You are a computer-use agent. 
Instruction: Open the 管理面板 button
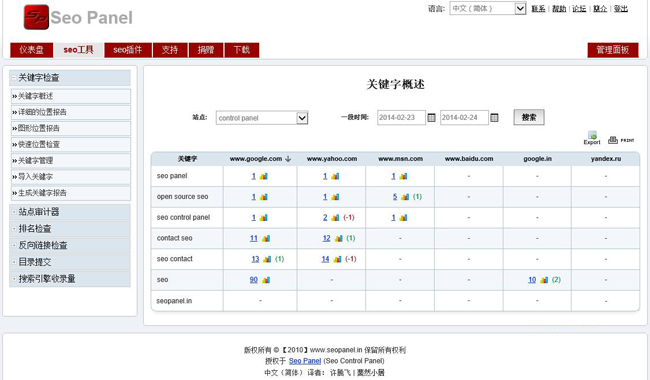pos(613,50)
